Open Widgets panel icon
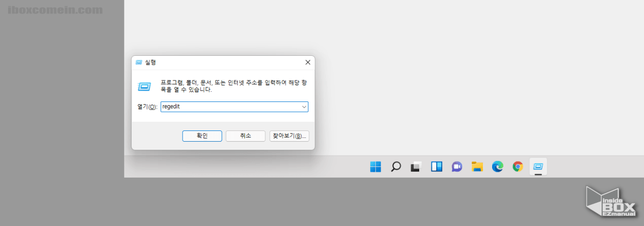644x226 pixels. click(x=436, y=167)
